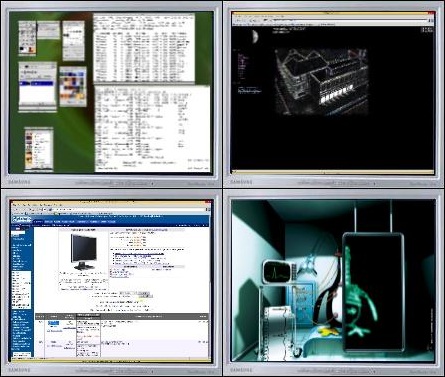The width and height of the screenshot is (445, 377).
Task: Click the blue highlighted link in the price table
Action: coord(53,323)
